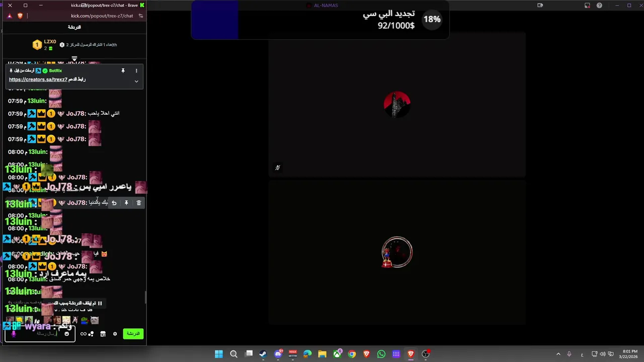
Task: Click the Brave Rewards triangle icon
Action: 10,16
